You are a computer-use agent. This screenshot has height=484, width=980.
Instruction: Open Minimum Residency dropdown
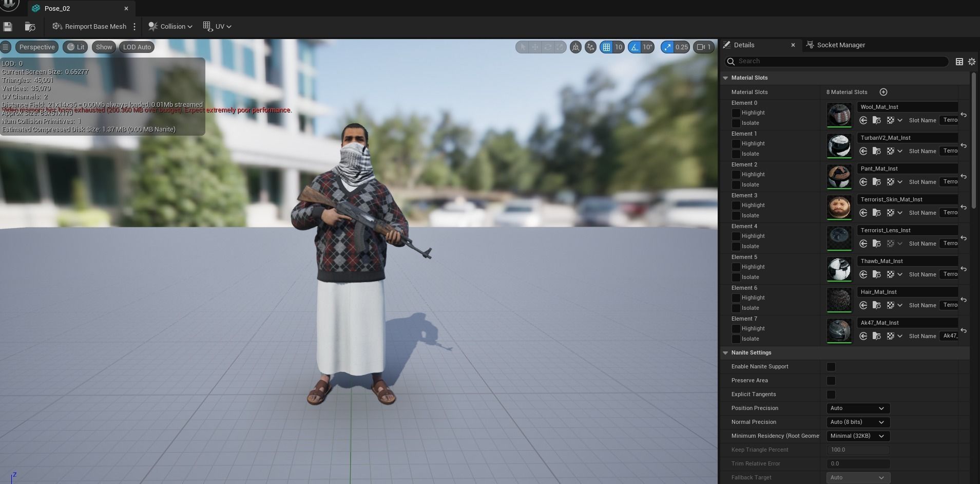(x=858, y=436)
